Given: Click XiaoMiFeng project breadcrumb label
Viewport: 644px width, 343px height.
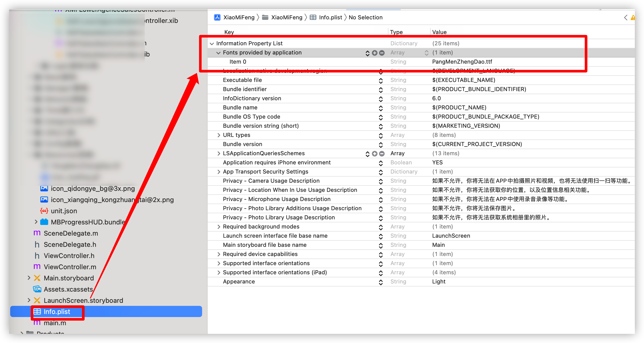Looking at the screenshot, I should (239, 17).
